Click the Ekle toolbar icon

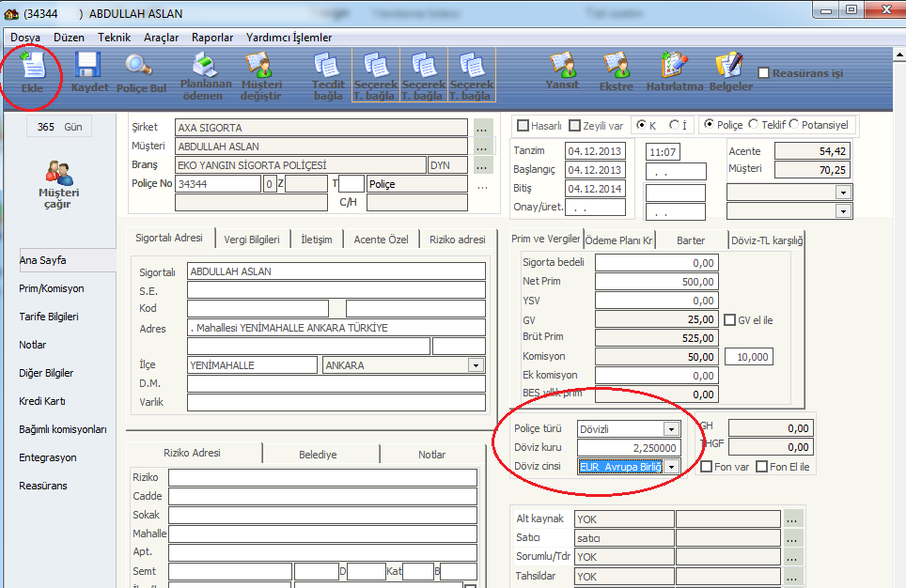(33, 71)
